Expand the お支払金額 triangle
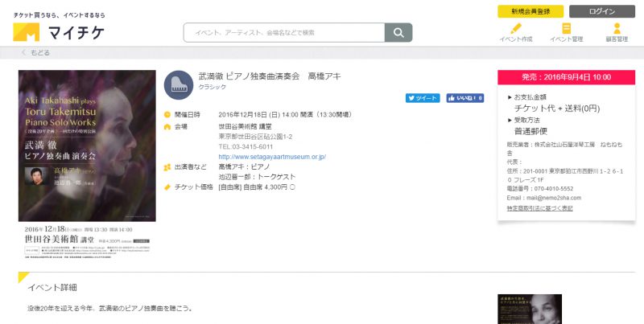This screenshot has height=324, width=644. click(510, 97)
